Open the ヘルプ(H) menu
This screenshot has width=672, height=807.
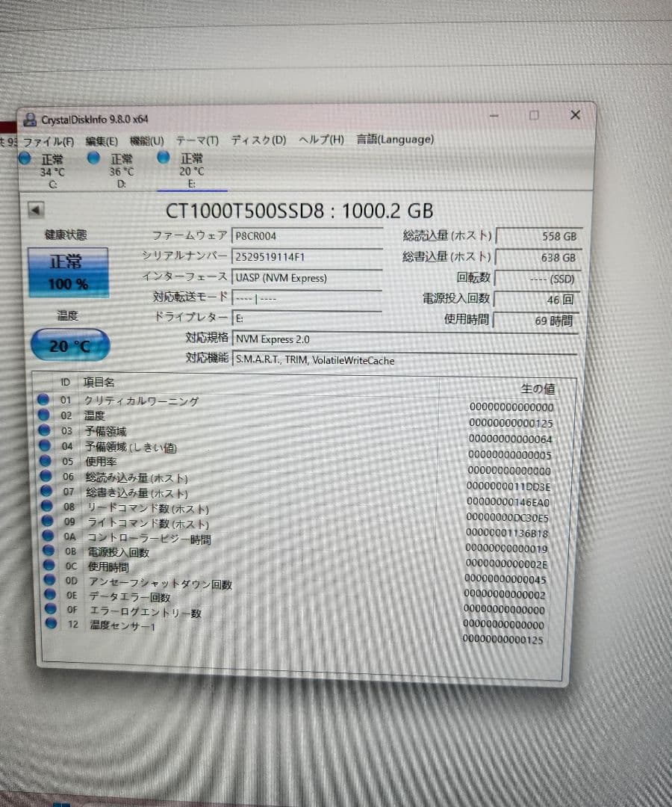pyautogui.click(x=321, y=140)
